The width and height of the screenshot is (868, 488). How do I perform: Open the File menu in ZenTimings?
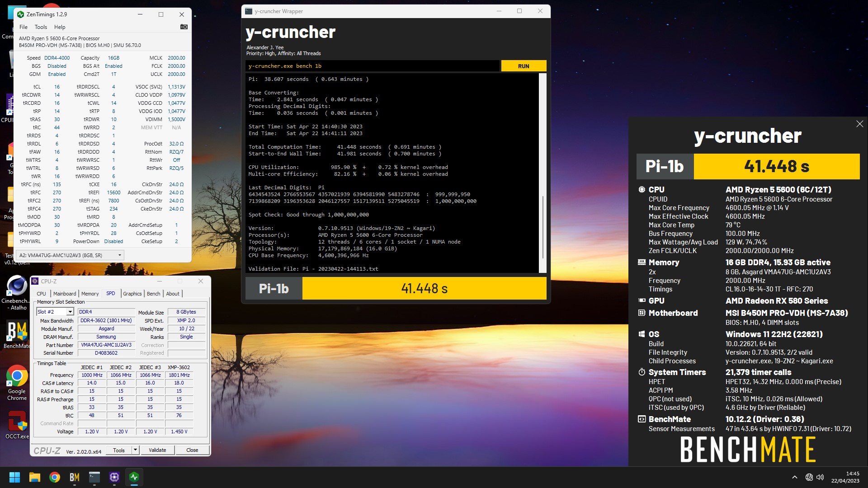24,27
